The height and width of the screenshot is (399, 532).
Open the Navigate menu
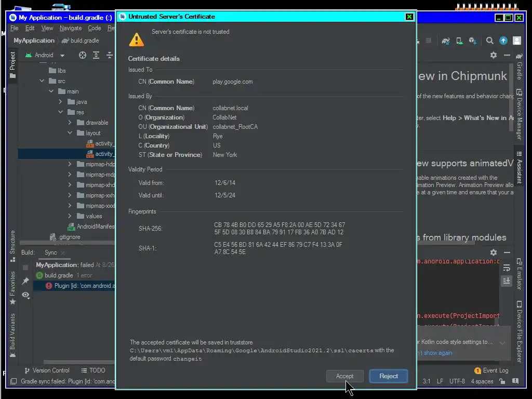(x=71, y=28)
